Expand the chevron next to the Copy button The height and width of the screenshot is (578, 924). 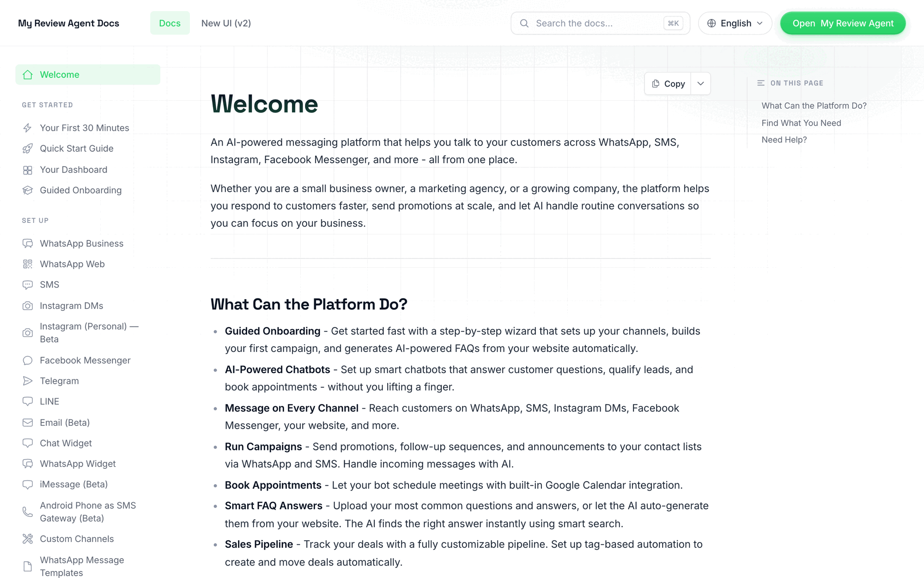701,84
